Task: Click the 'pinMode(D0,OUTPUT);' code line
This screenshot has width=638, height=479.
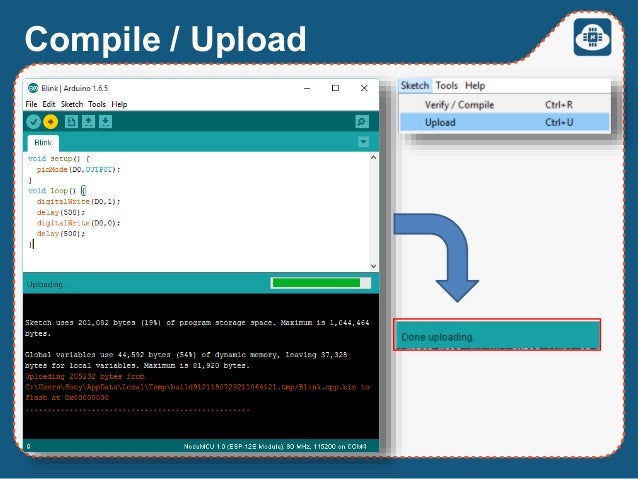Action: point(79,169)
